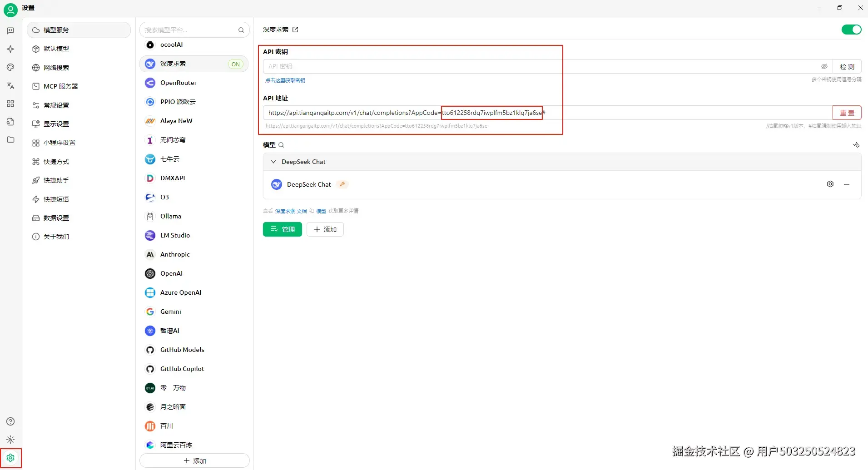Open 默认模型 settings section
The height and width of the screenshot is (470, 868).
tap(79, 49)
